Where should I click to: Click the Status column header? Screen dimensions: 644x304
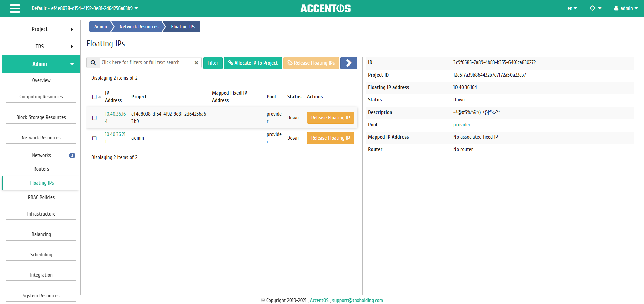[294, 97]
